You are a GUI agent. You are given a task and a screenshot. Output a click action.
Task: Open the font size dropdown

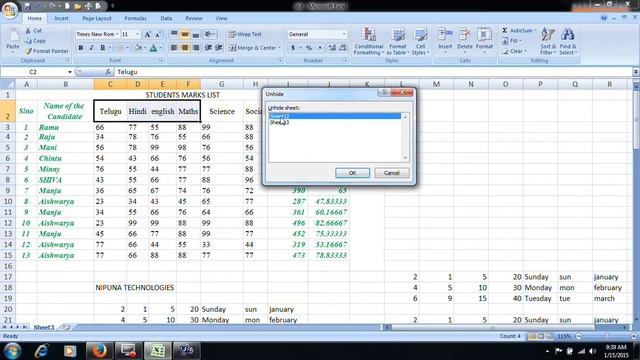pos(137,34)
